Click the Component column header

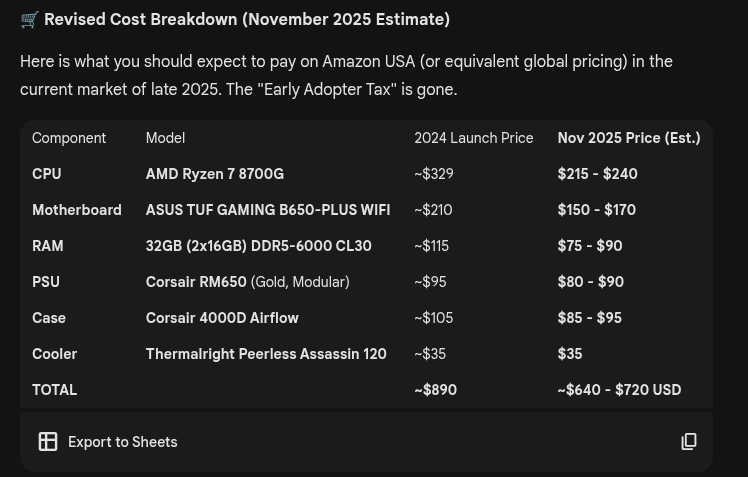pos(69,138)
